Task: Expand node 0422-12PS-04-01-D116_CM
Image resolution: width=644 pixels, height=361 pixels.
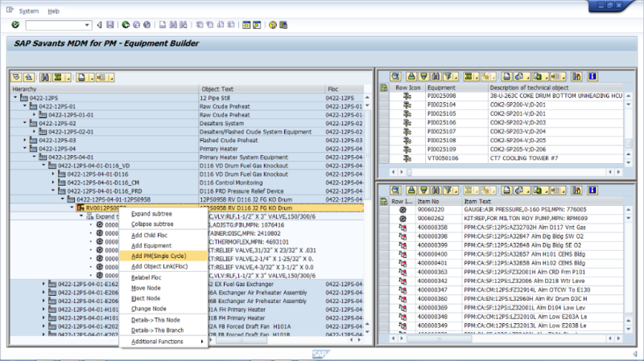Action: (x=53, y=183)
